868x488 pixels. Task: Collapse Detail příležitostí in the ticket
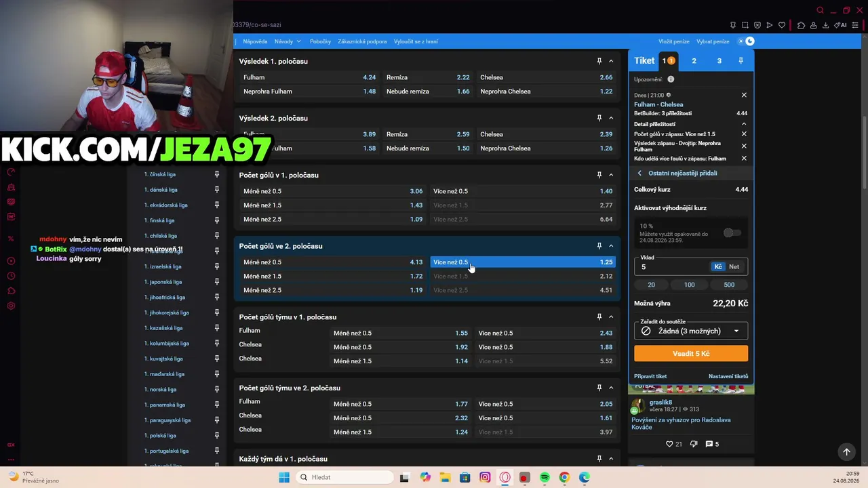click(744, 124)
